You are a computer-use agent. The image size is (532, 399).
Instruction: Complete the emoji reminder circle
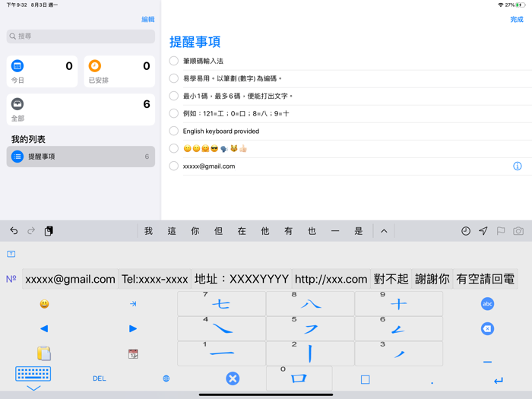point(174,148)
